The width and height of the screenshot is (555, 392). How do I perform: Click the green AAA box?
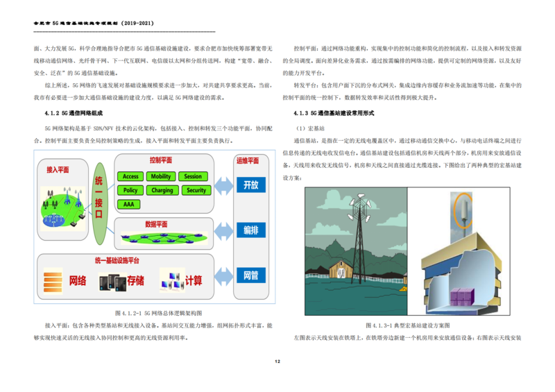(130, 204)
